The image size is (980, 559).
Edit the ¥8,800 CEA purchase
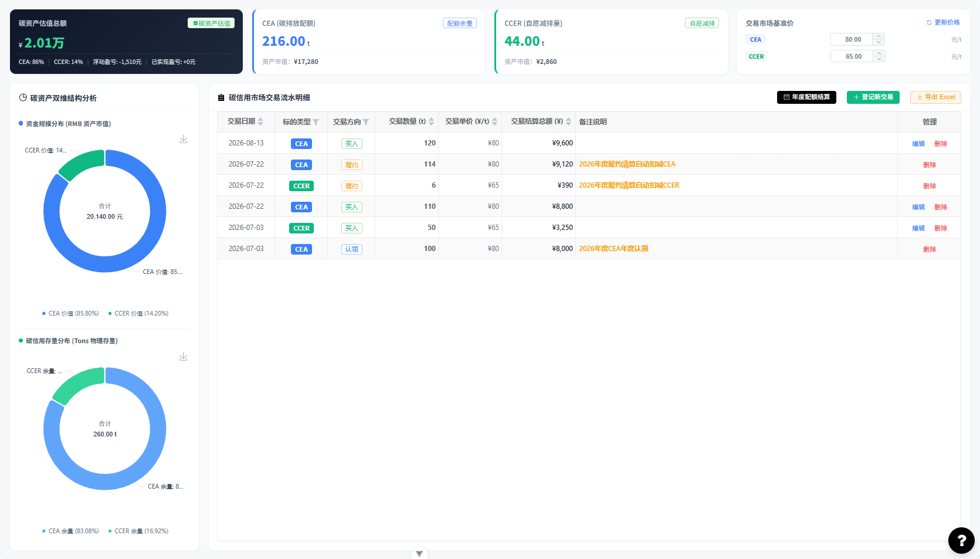918,207
